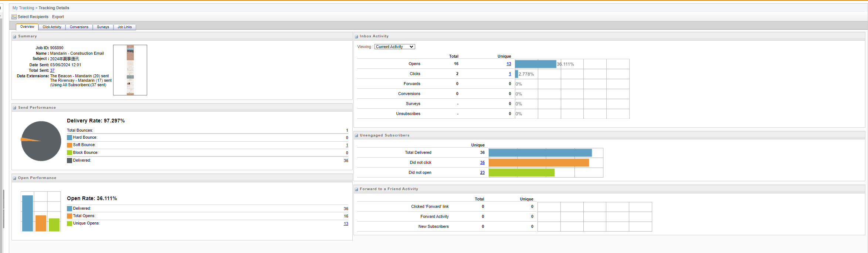Open the Job Links tab
The height and width of the screenshot is (253, 868).
point(125,27)
